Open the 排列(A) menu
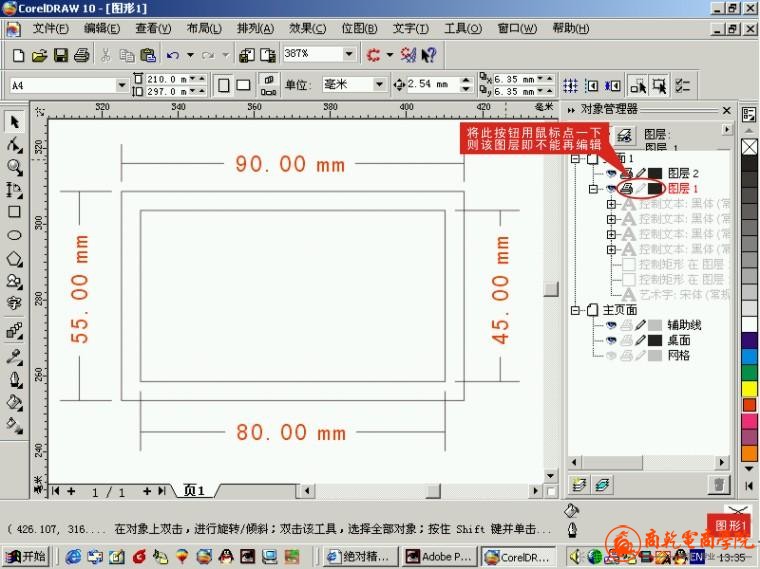This screenshot has height=569, width=760. [255, 29]
